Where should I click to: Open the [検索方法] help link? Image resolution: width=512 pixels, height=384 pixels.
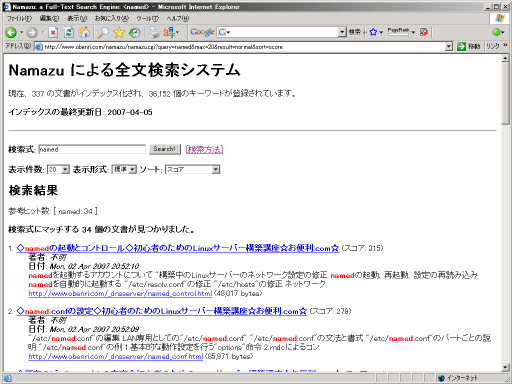coord(204,149)
